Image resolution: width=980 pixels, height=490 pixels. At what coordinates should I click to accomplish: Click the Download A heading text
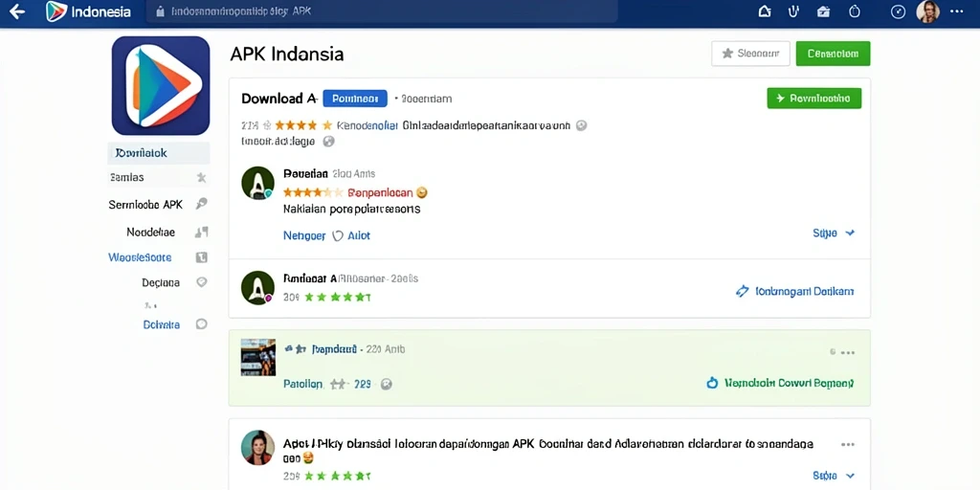point(279,99)
